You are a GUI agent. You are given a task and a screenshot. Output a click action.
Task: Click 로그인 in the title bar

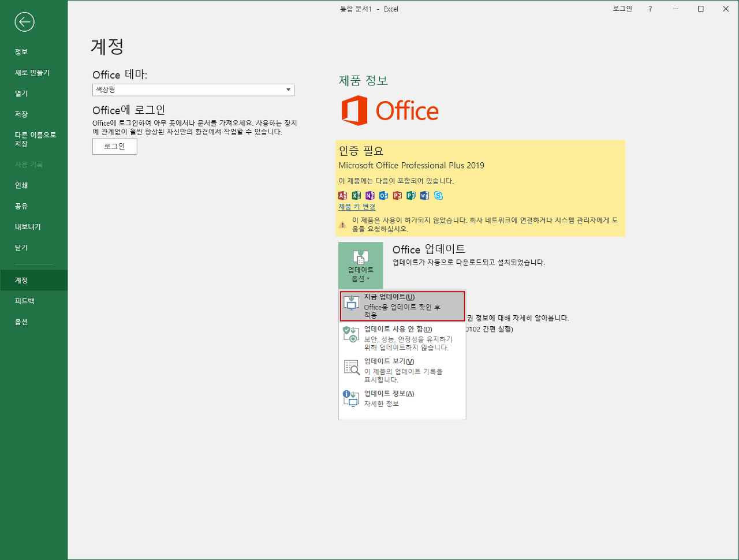click(622, 9)
